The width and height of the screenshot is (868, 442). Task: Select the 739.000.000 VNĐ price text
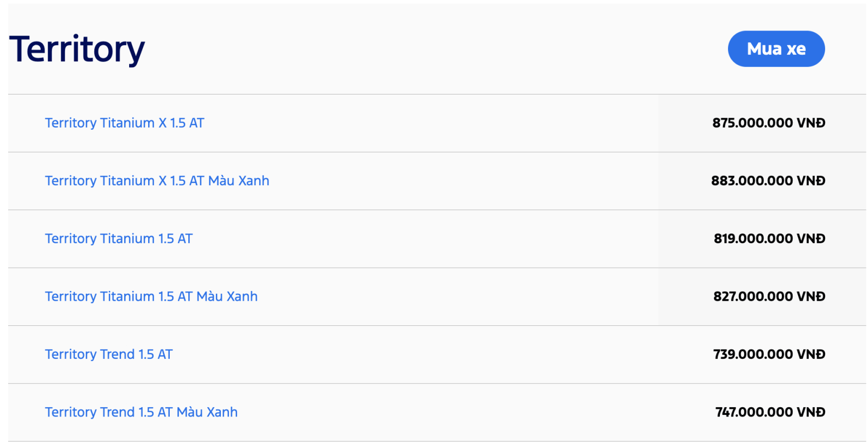769,355
